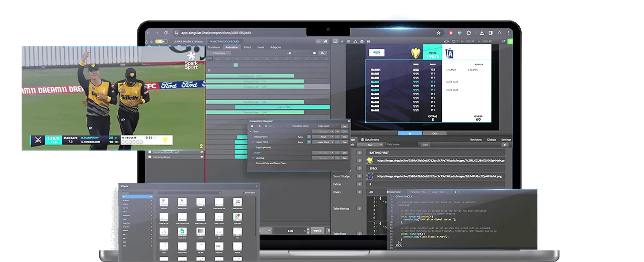Switch to the Effect tab
Viewport: 644px width, 262px height.
[x=247, y=47]
